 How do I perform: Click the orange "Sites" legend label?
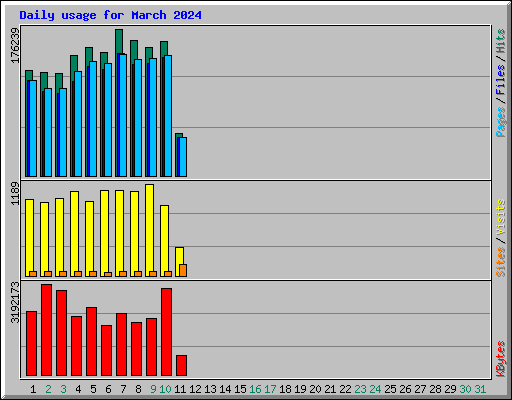point(500,262)
